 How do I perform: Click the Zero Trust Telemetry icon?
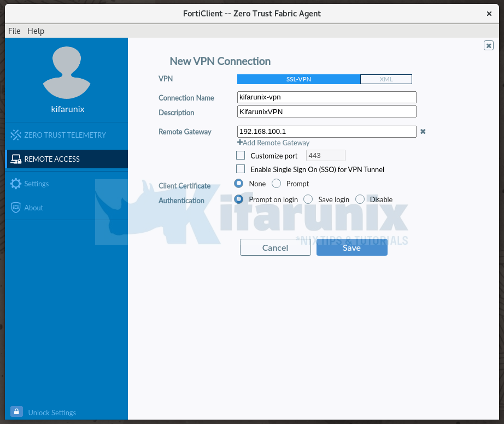pos(16,135)
